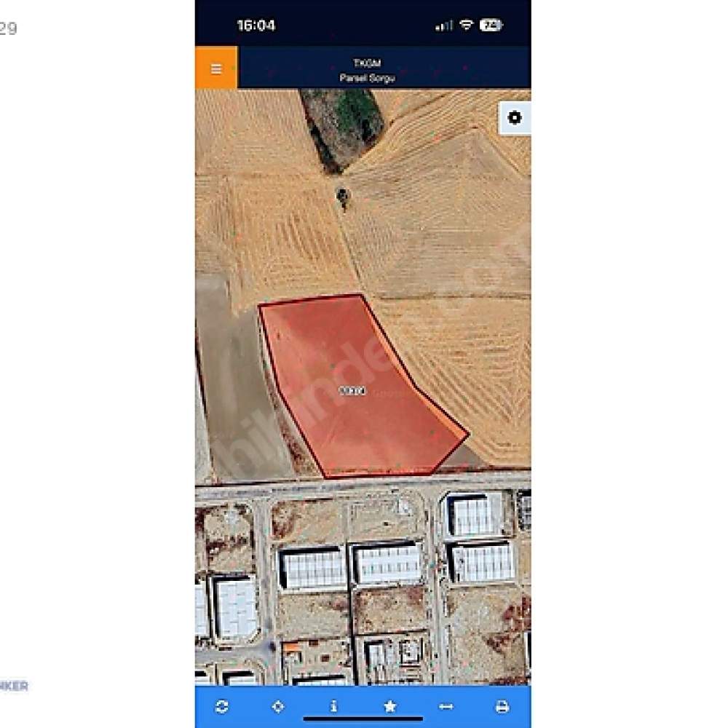Screen dimensions: 728x728
Task: Click the parcel number label on map
Action: (352, 391)
